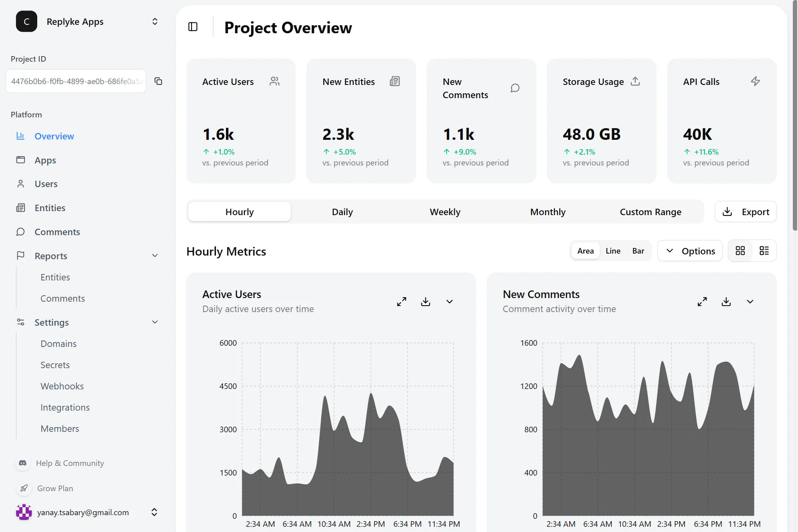Open the Options dropdown above the charts
This screenshot has height=532, width=798.
click(689, 250)
